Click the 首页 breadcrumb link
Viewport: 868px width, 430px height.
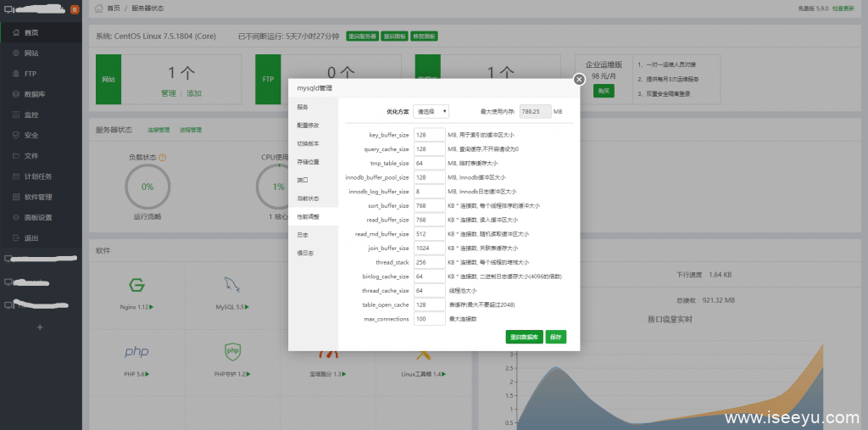(113, 8)
